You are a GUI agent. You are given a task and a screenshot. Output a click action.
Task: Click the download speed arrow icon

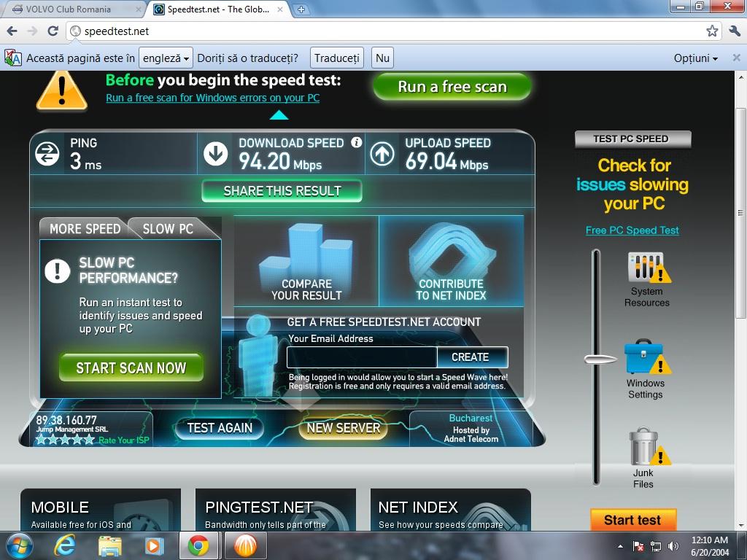coord(216,154)
